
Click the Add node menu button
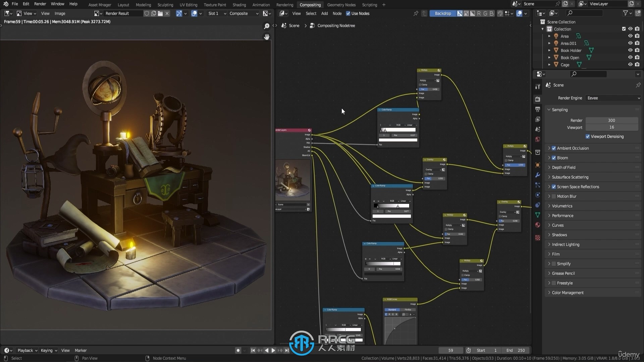[325, 13]
